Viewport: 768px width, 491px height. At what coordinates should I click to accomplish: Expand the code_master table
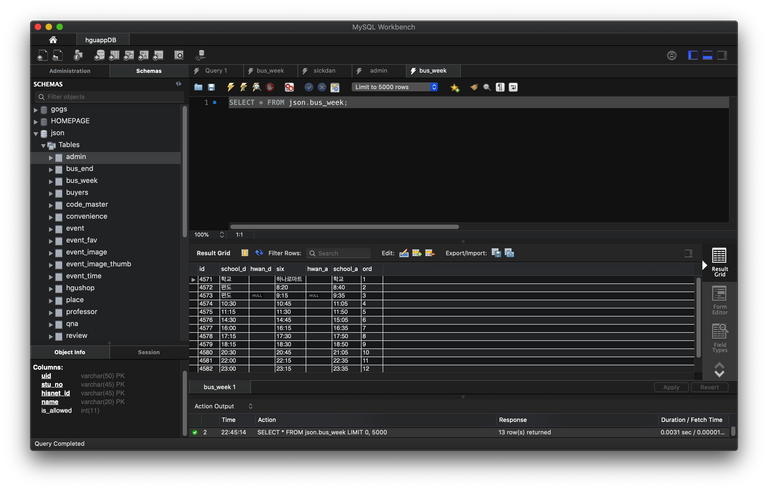(50, 205)
